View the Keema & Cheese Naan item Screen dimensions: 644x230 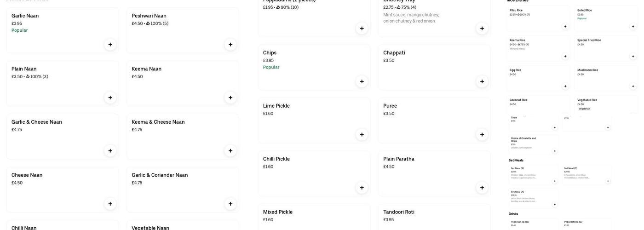(x=175, y=133)
